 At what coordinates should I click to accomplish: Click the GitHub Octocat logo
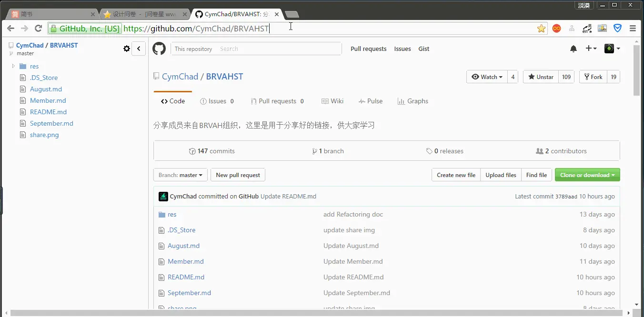(159, 49)
